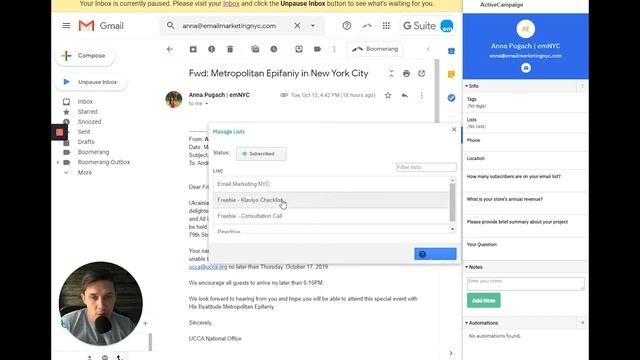The width and height of the screenshot is (640, 360).
Task: Select the Email Marketing NYC list
Action: pyautogui.click(x=331, y=184)
